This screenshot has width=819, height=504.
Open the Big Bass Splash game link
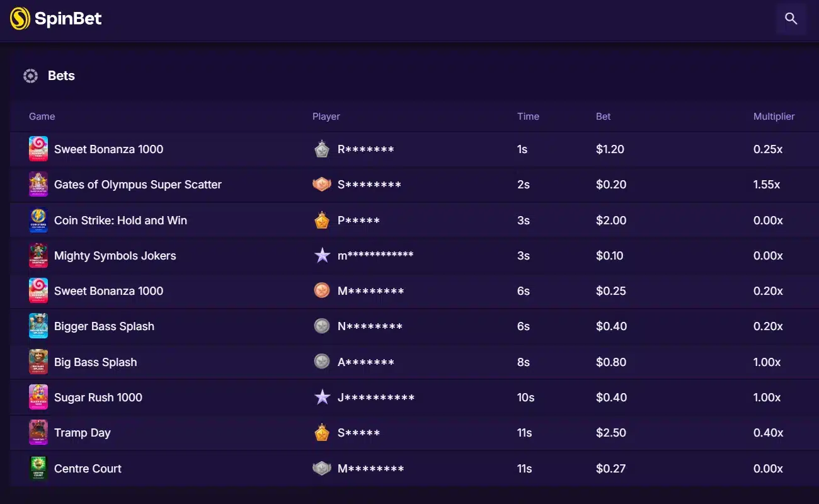[95, 362]
